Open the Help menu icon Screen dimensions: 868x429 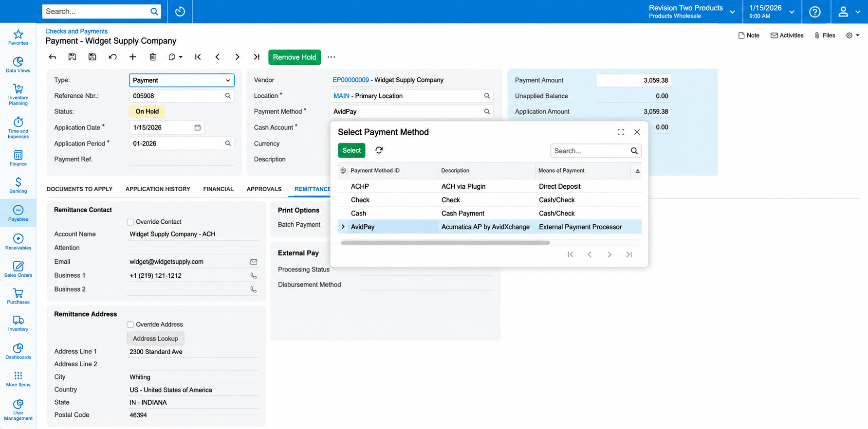pyautogui.click(x=815, y=12)
